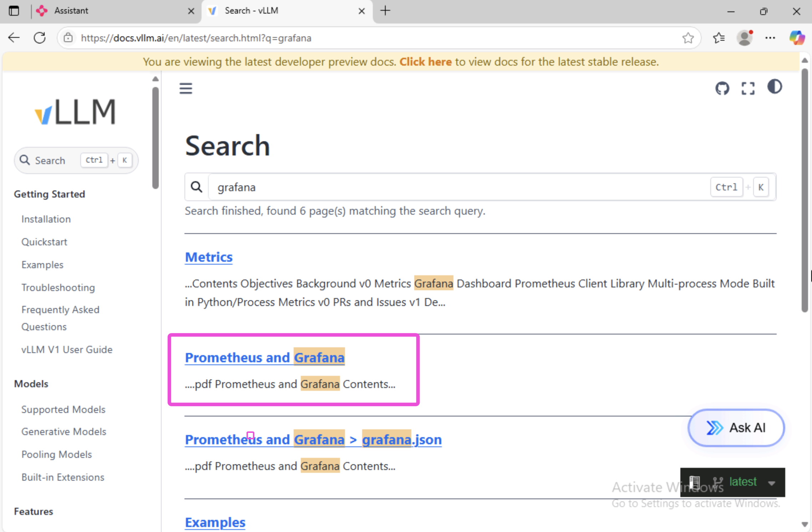The width and height of the screenshot is (812, 532).
Task: Open the Copilot icon in the toolbar
Action: (796, 38)
